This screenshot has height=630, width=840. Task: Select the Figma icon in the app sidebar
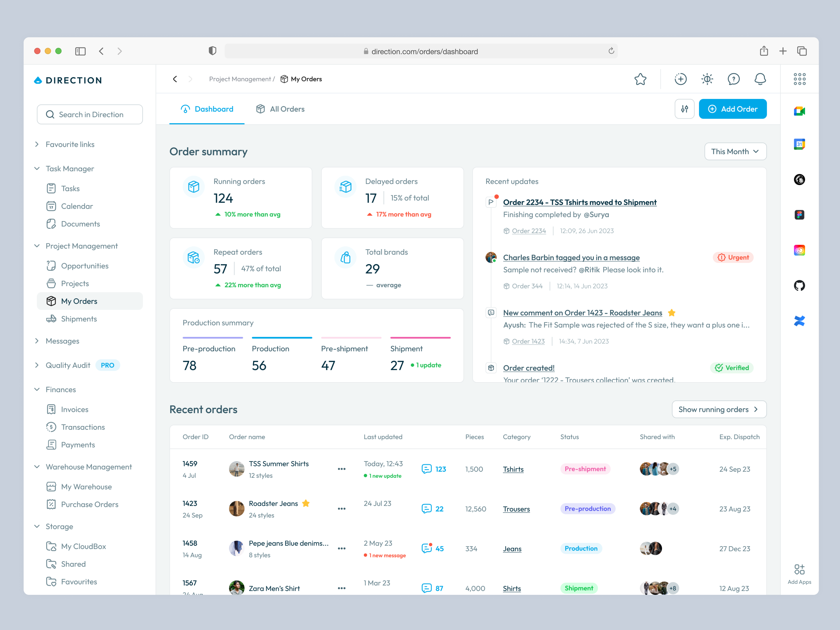pos(799,214)
